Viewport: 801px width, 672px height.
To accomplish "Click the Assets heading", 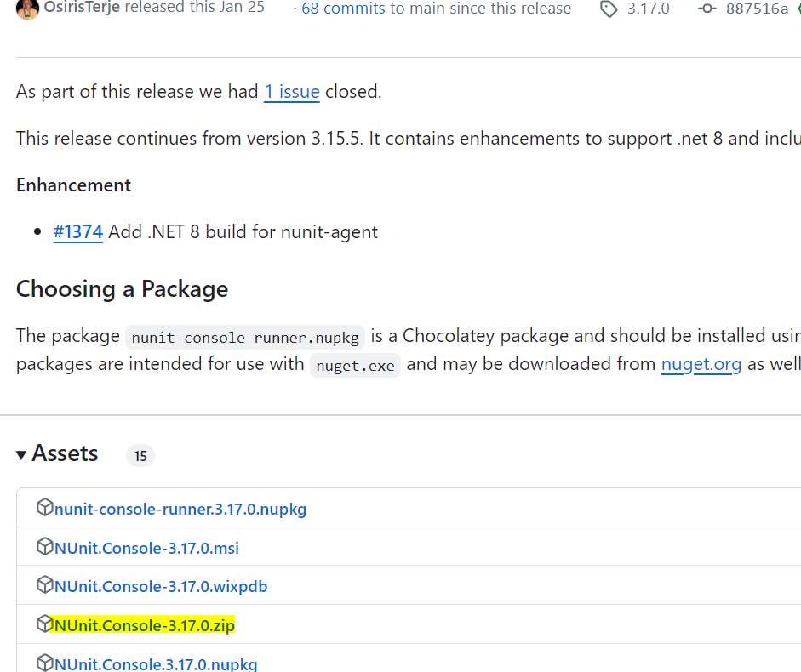I will point(65,453).
